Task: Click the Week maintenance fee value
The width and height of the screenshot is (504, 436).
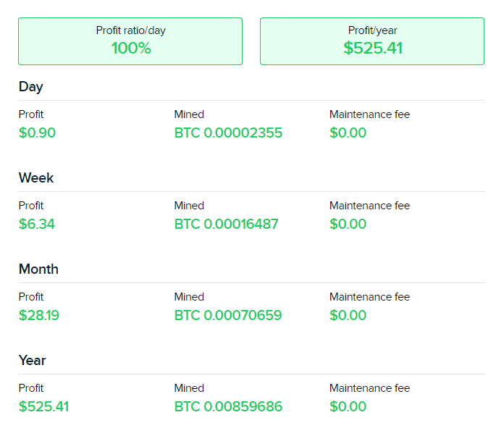Action: click(x=348, y=224)
